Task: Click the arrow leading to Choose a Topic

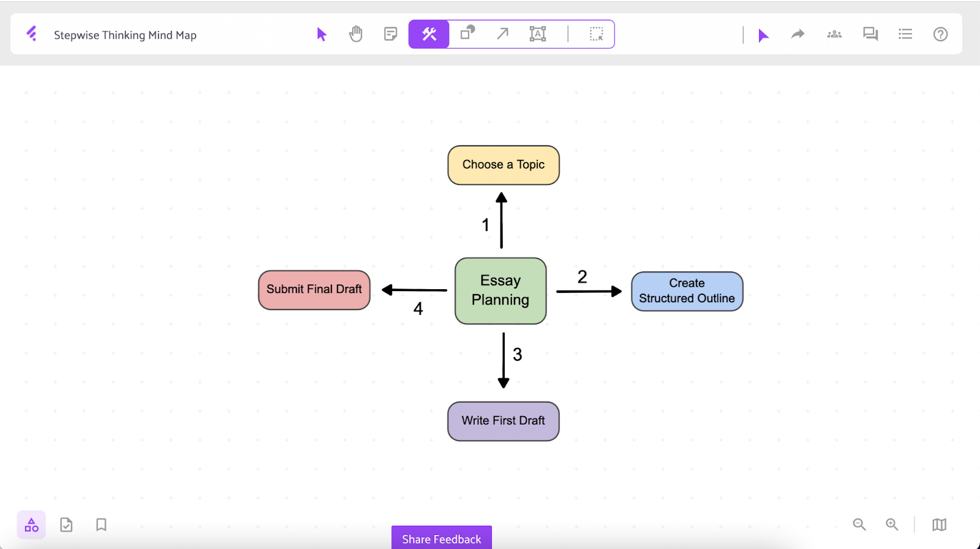Action: pyautogui.click(x=502, y=220)
